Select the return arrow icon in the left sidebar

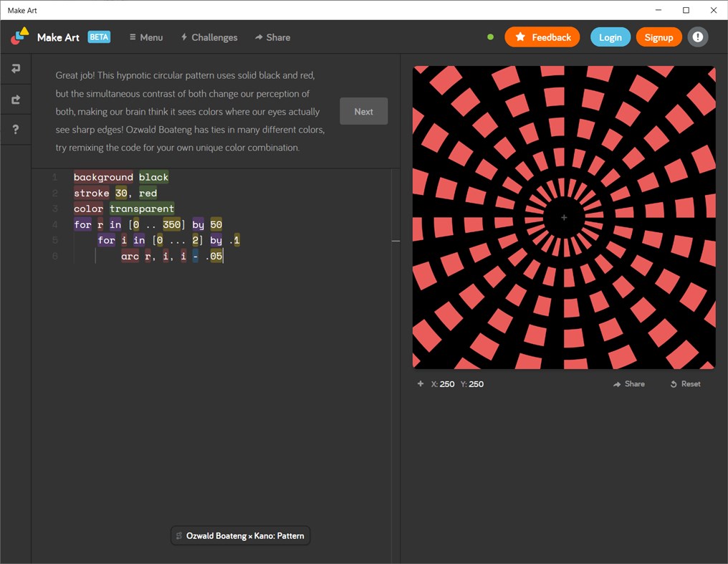click(x=16, y=69)
